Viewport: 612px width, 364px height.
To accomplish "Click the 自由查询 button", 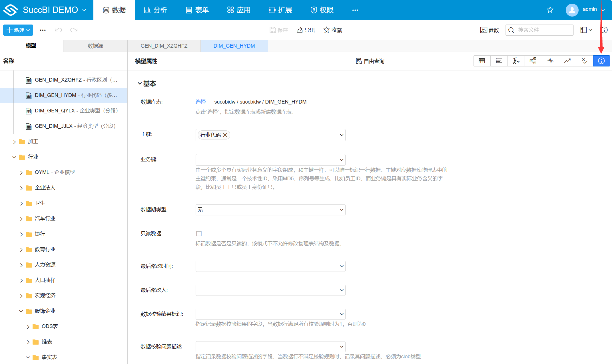I will coord(370,61).
